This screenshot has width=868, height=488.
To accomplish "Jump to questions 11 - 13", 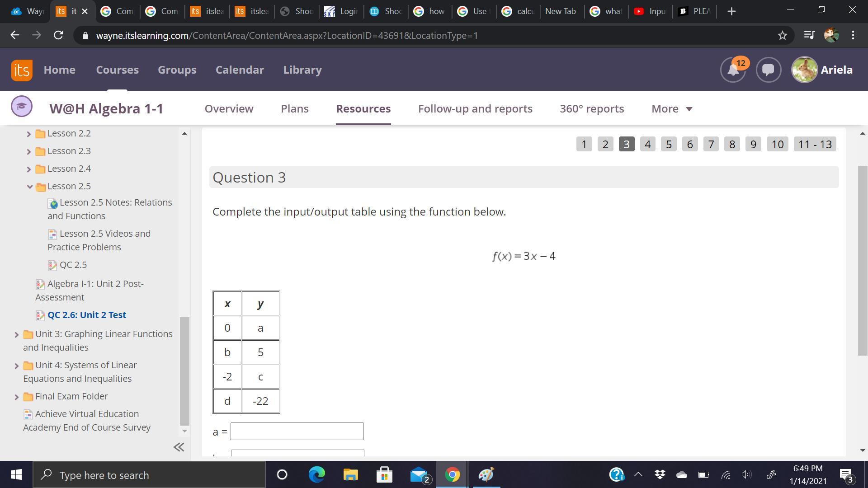I will pos(815,144).
